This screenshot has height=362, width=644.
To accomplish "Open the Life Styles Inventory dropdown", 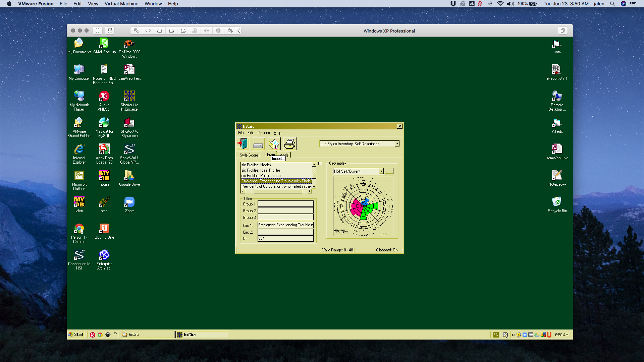I will point(397,144).
